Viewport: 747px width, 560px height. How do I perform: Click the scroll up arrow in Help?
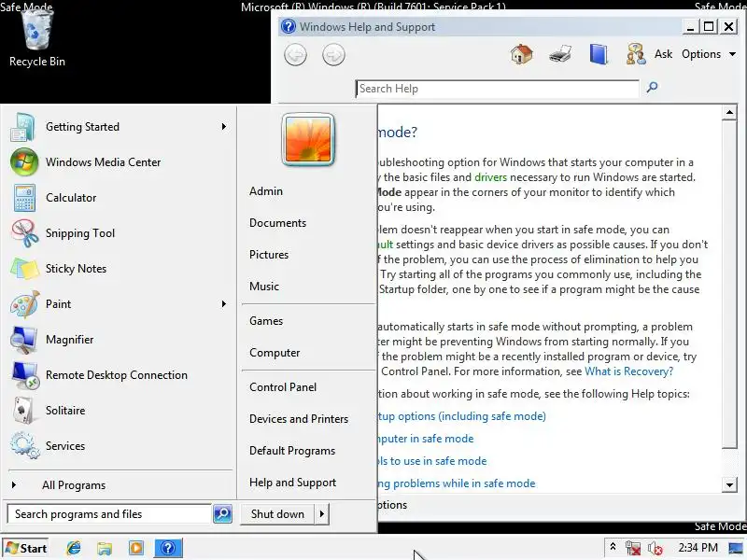(x=729, y=112)
